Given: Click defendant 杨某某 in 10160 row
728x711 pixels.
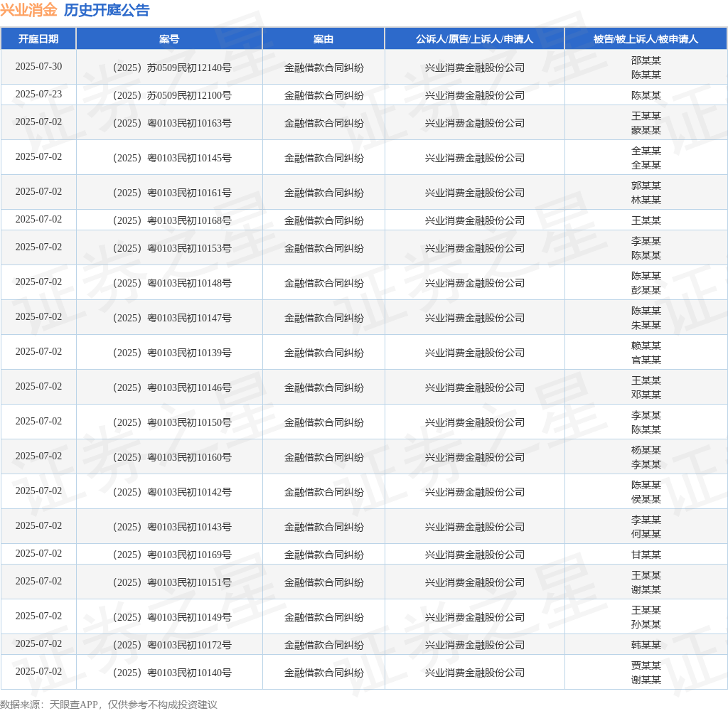Looking at the screenshot, I should (x=646, y=450).
